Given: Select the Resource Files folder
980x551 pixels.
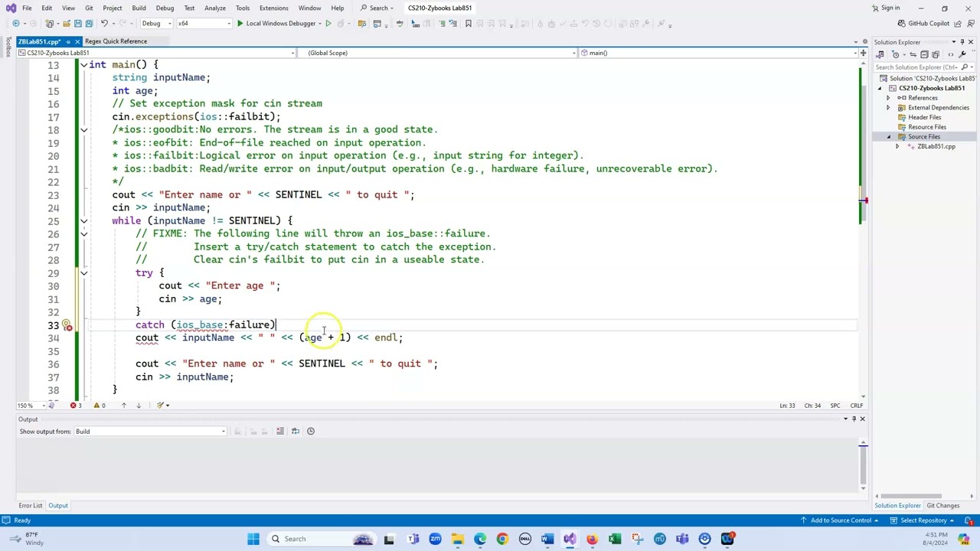Looking at the screenshot, I should click(926, 127).
